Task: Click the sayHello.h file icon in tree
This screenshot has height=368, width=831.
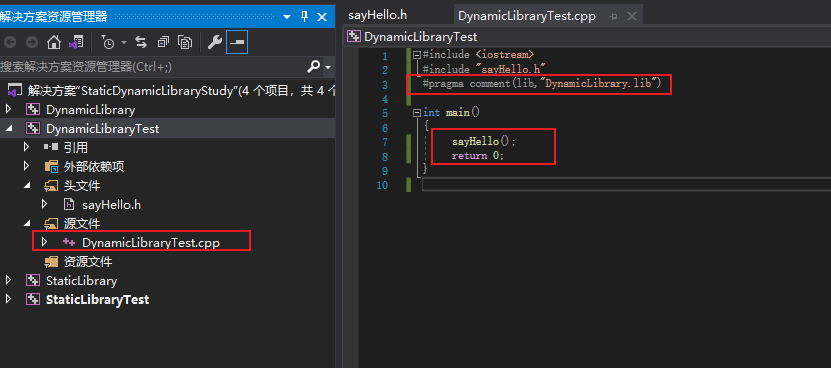Action: coord(69,204)
